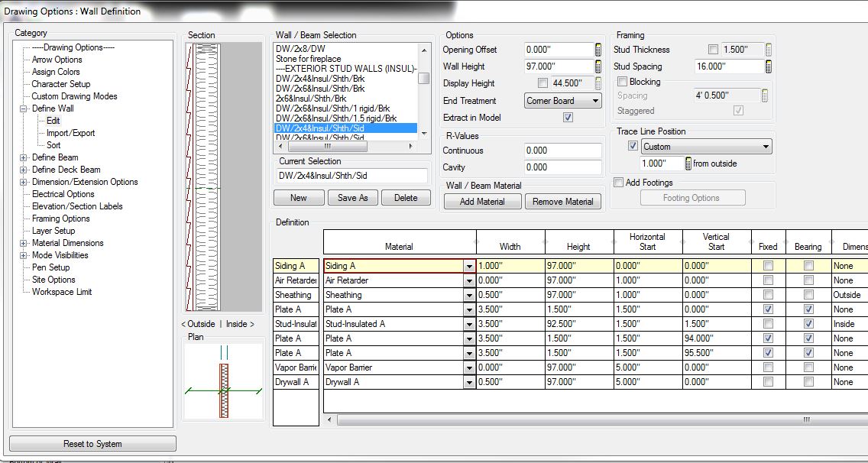This screenshot has height=463, width=868.
Task: Open calculator icon for Display Height
Action: click(599, 83)
